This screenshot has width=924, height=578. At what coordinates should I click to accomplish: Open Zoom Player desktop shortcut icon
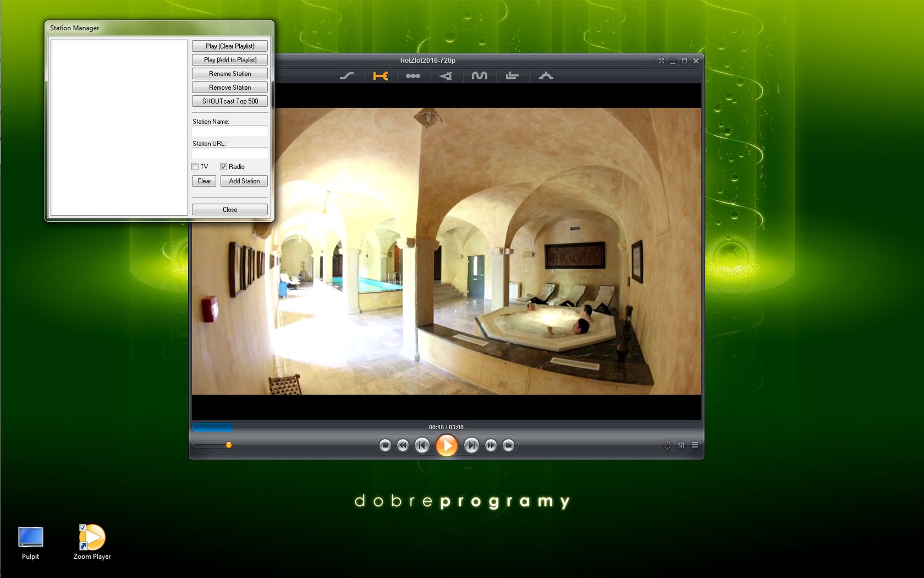pyautogui.click(x=92, y=542)
